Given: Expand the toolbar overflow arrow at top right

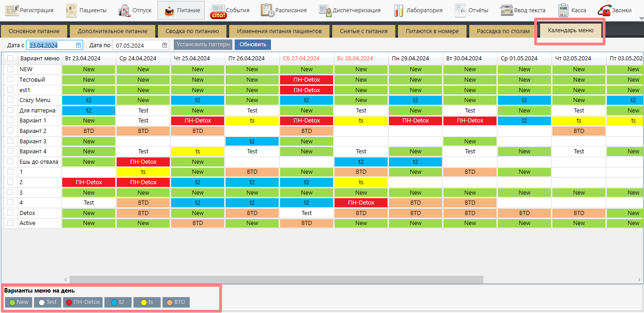Looking at the screenshot, I should 641,19.
